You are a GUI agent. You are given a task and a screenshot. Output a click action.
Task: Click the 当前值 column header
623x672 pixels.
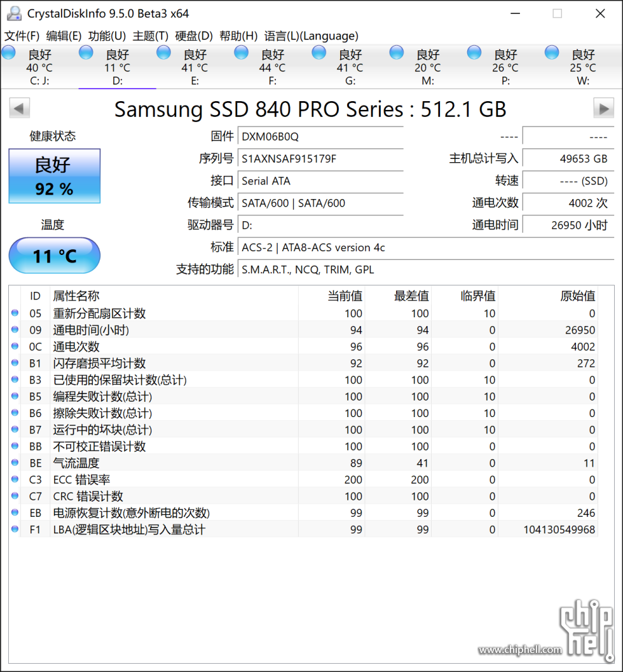tap(332, 296)
